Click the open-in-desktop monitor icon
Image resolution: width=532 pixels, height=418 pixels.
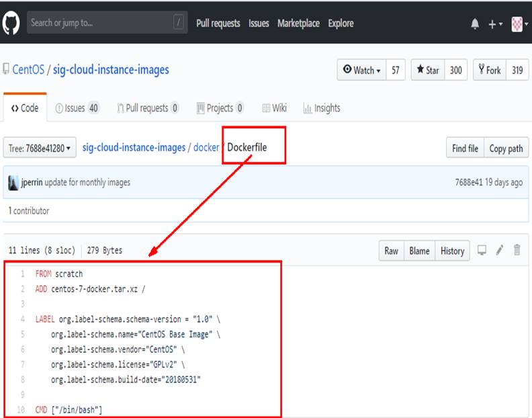click(x=482, y=250)
